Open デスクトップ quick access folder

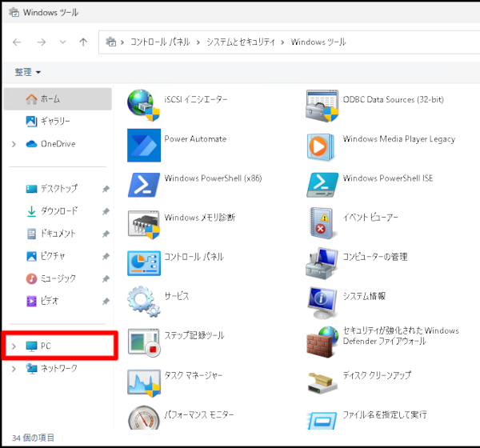click(x=58, y=189)
